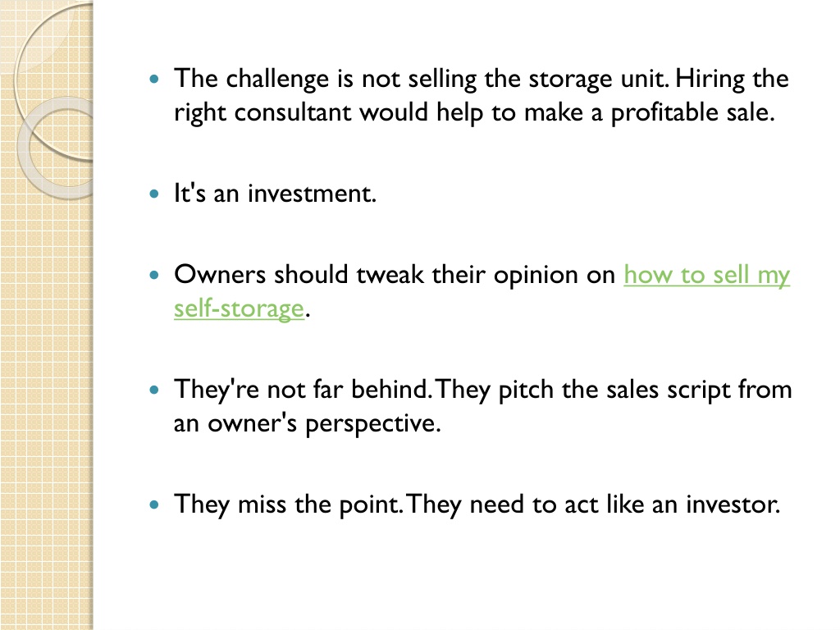This screenshot has width=840, height=630.
Task: Click the phrase 'profitable sale' in first bullet
Action: pyautogui.click(x=692, y=113)
